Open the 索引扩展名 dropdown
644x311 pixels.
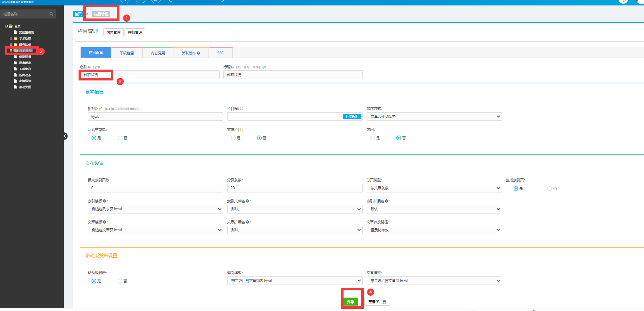click(434, 209)
